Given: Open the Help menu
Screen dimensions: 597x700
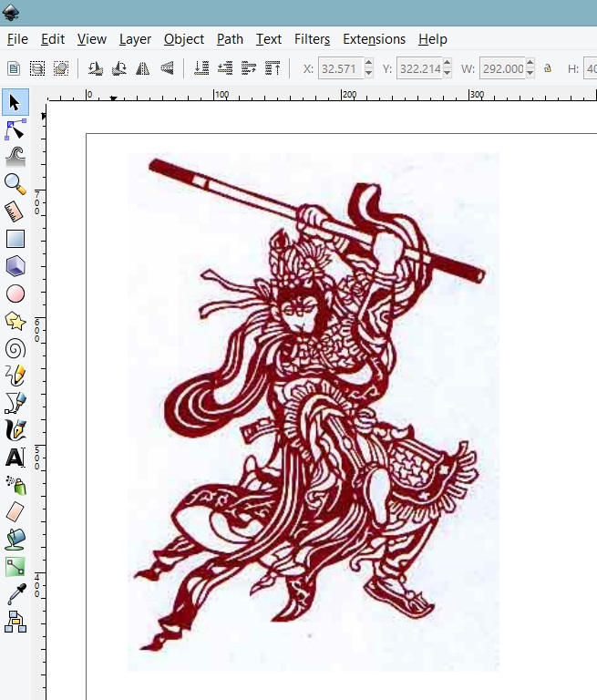Looking at the screenshot, I should [x=433, y=39].
